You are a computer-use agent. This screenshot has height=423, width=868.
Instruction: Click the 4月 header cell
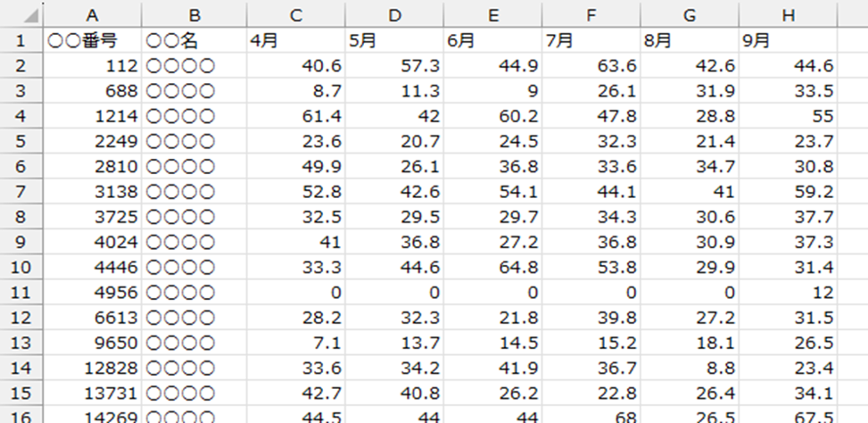click(x=295, y=40)
